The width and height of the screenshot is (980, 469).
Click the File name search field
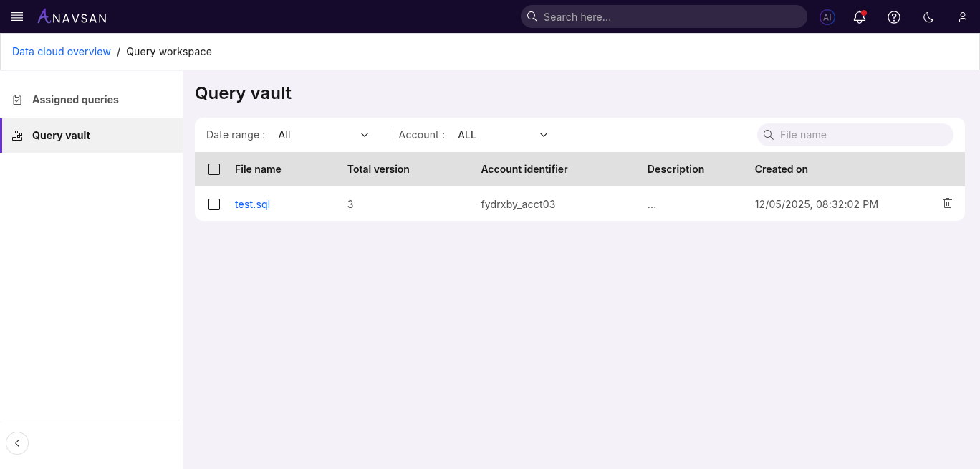(855, 134)
